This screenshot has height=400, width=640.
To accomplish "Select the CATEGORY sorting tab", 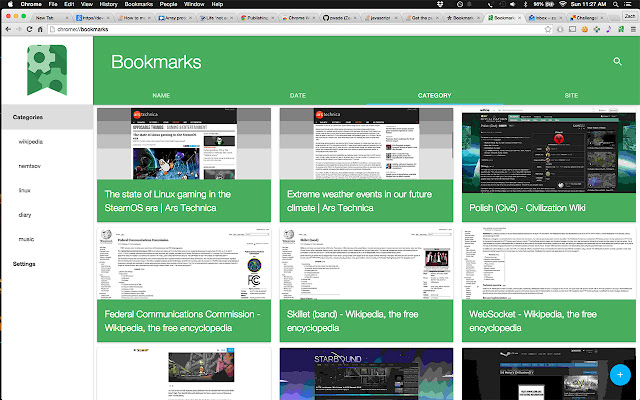I will point(435,96).
